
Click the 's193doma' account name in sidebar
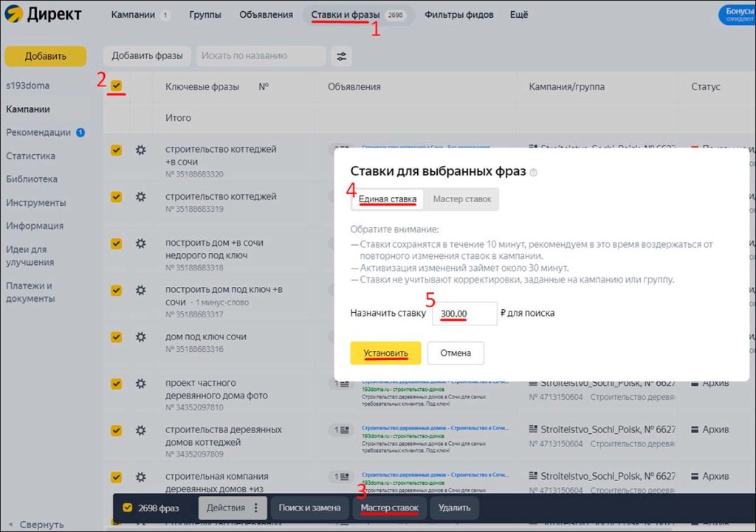pyautogui.click(x=27, y=86)
